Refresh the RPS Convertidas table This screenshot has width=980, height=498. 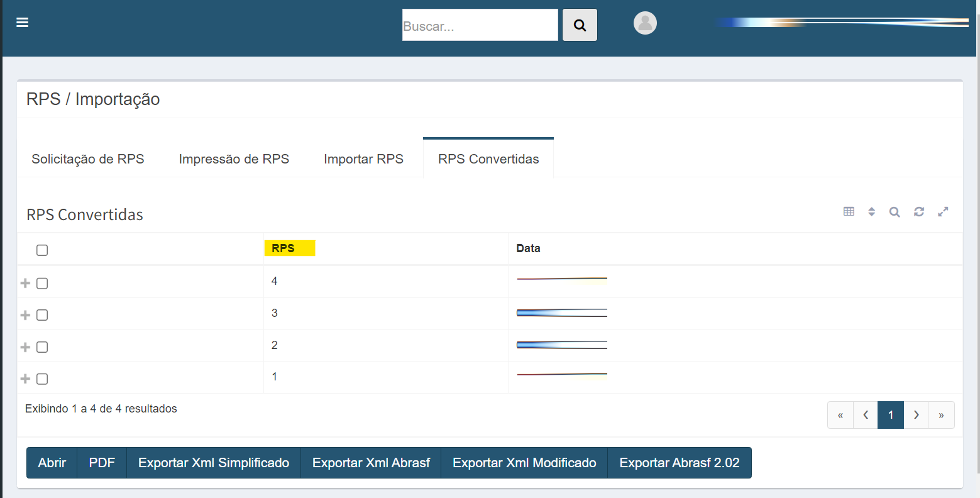[919, 212]
